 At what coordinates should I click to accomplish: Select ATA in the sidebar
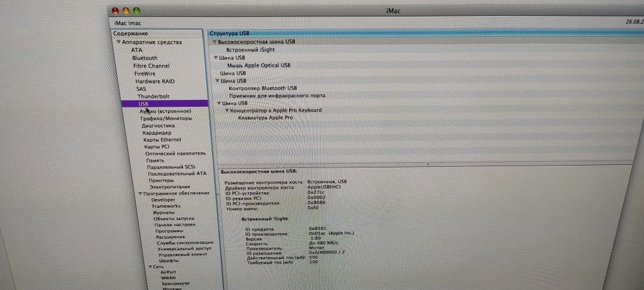pos(137,50)
